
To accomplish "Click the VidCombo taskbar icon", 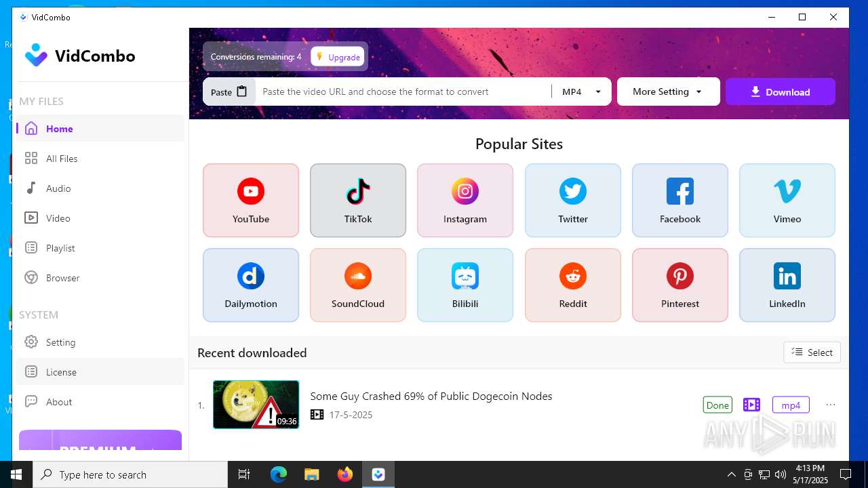I will tap(378, 474).
